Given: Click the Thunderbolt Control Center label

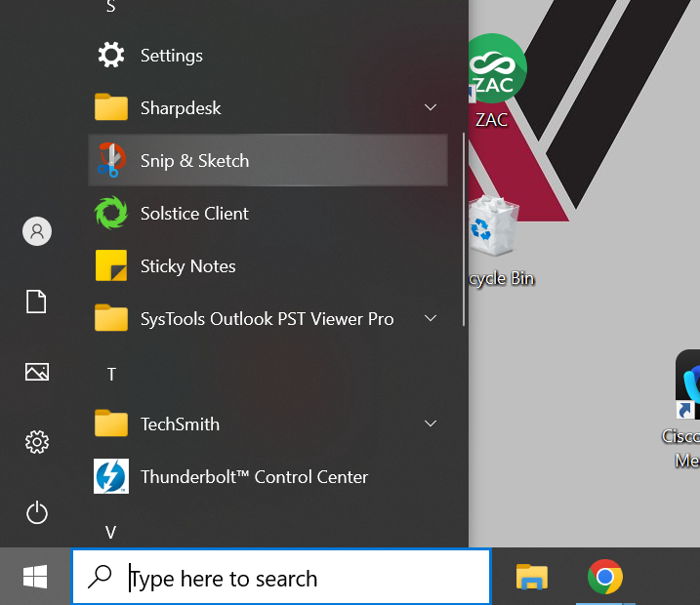Looking at the screenshot, I should click(x=254, y=477).
